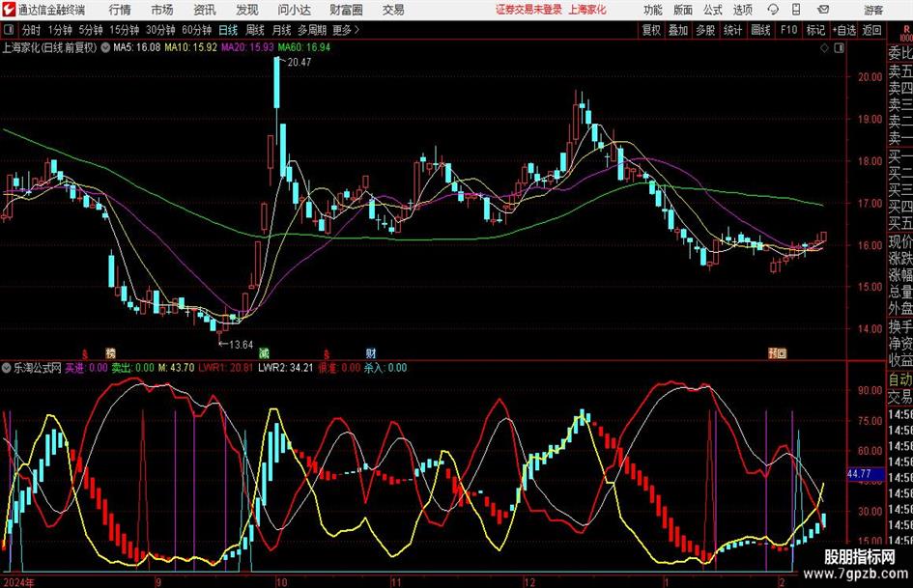Viewport: 913px width, 588px height.
Task: Switch to the 分时 chart tab
Action: 32,30
